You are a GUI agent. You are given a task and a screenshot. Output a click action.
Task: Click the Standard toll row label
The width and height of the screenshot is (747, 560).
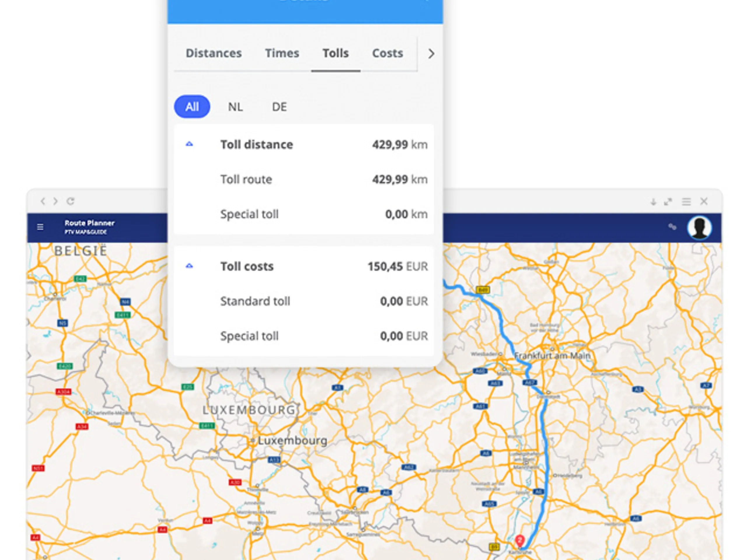[255, 301]
